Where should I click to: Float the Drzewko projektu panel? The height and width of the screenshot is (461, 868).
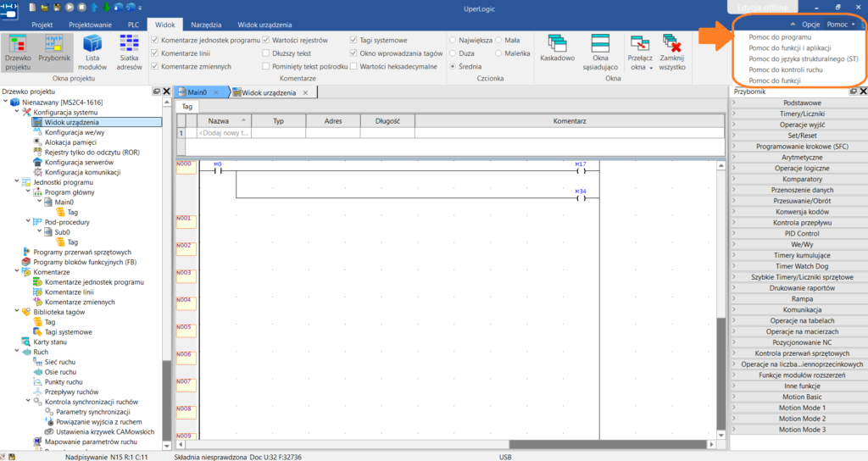click(157, 92)
